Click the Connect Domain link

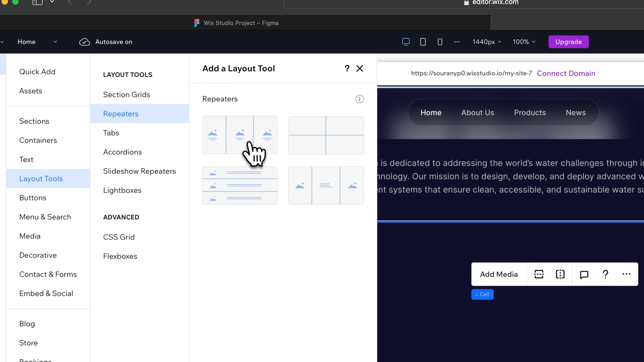point(566,73)
